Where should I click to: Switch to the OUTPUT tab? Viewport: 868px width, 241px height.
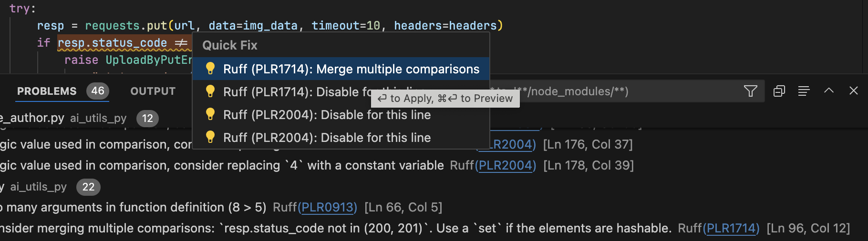[153, 91]
